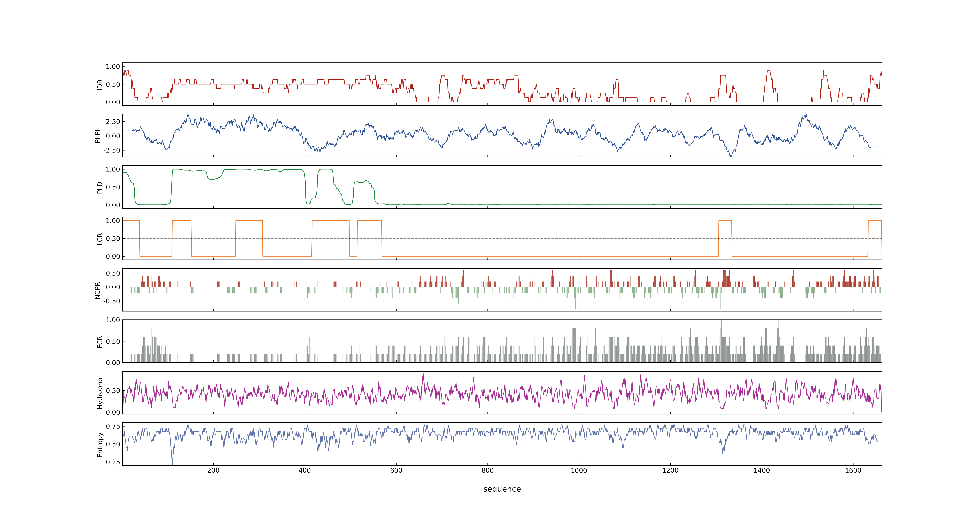This screenshot has width=980, height=523.
Task: Click x-axis tick label 200
Action: (213, 470)
